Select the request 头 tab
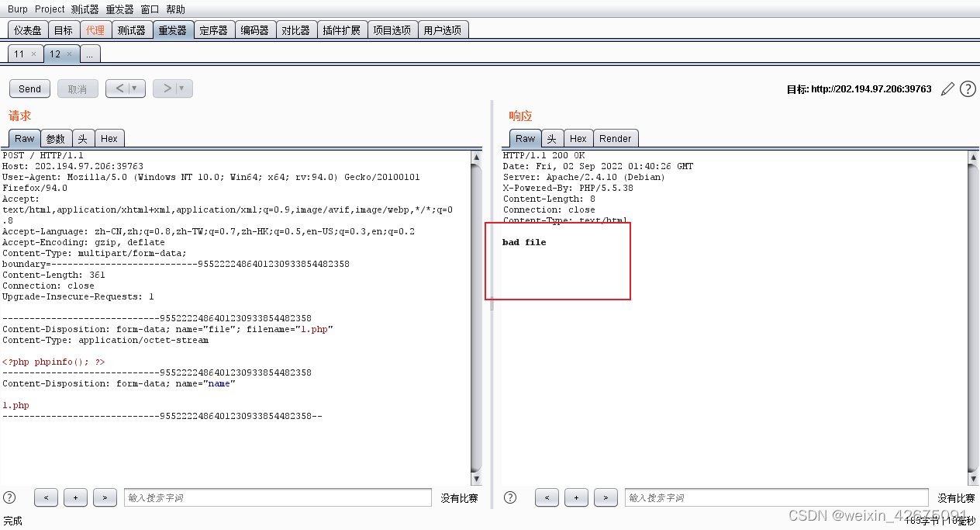The height and width of the screenshot is (530, 980). 83,139
